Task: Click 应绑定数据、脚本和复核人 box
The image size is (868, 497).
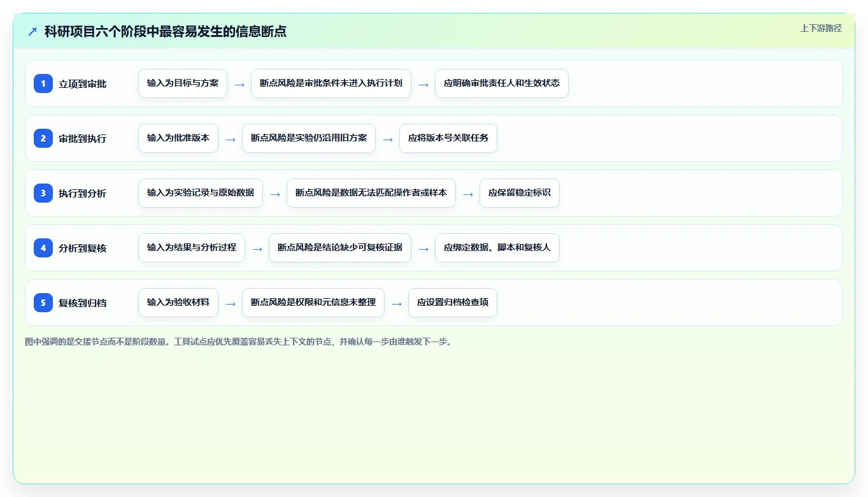Action: tap(497, 248)
